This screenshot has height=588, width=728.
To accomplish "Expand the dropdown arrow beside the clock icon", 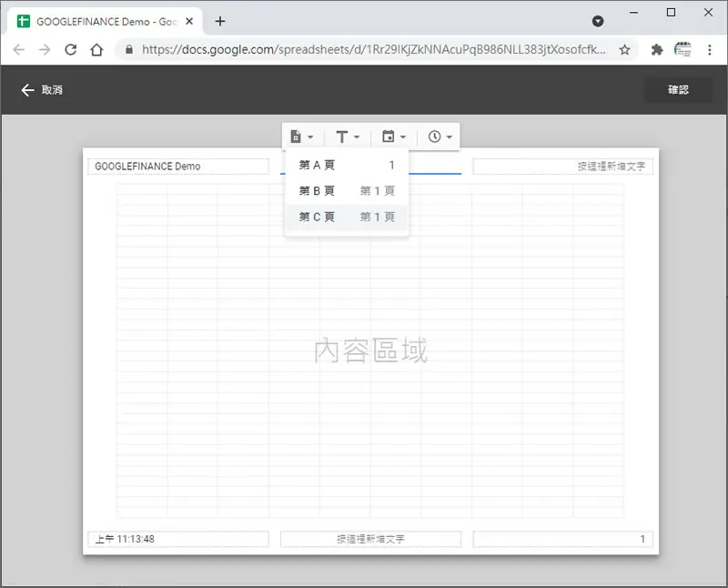I will [x=449, y=137].
